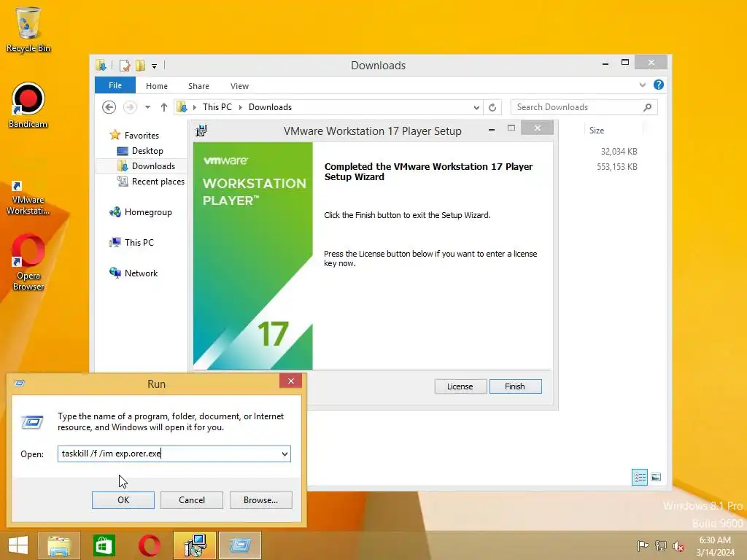Open VMware Workstation desktop shortcut

point(28,198)
